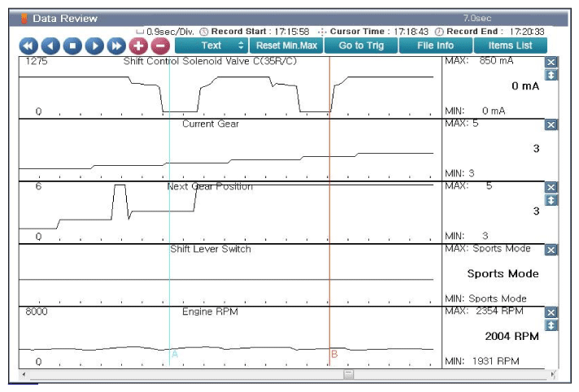Click the 0.9sec/Div. time scale label

tap(170, 32)
